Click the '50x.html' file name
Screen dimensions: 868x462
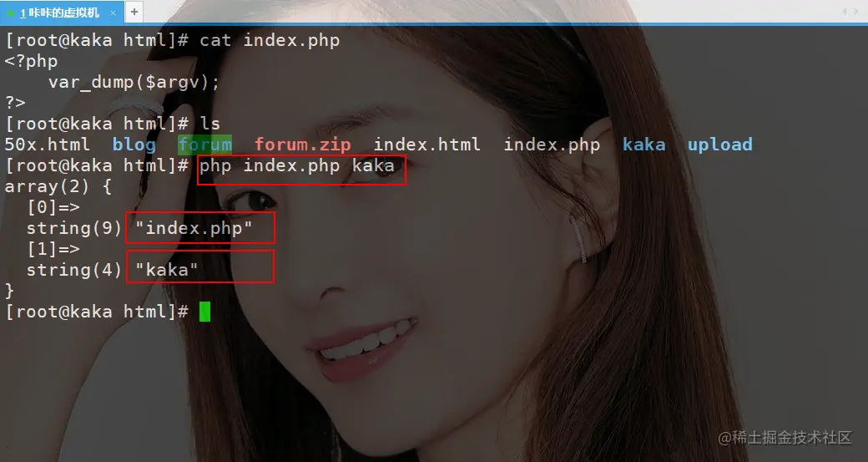click(x=47, y=145)
